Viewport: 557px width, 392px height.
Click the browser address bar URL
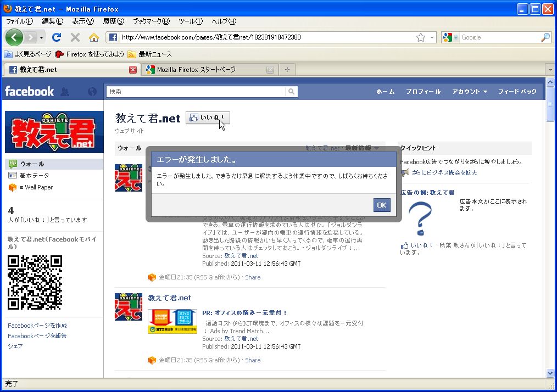click(266, 37)
